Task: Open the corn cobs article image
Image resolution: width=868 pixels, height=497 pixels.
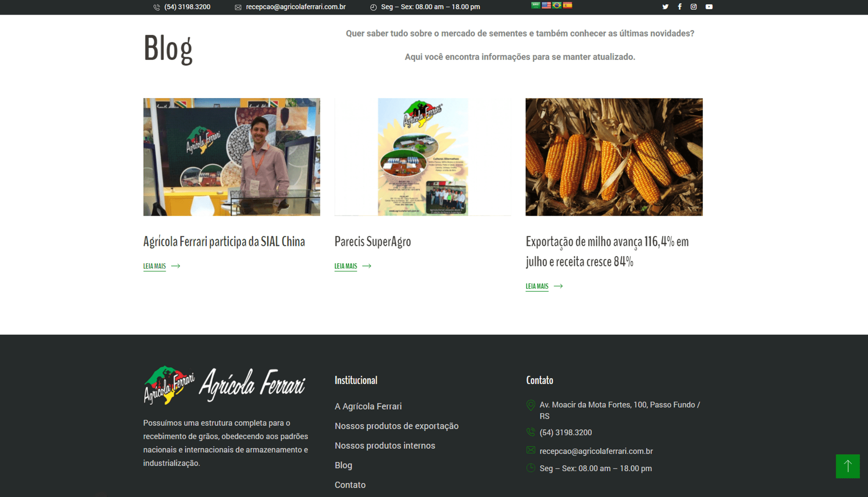Action: pyautogui.click(x=614, y=157)
